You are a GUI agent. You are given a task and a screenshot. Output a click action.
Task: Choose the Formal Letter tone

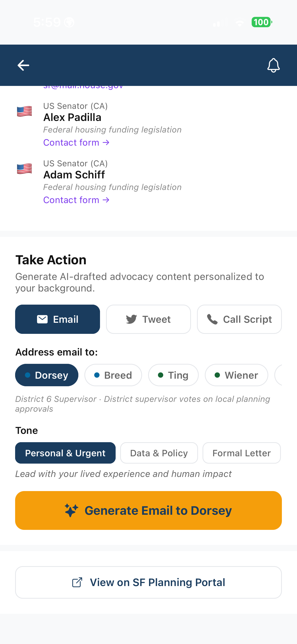click(242, 453)
